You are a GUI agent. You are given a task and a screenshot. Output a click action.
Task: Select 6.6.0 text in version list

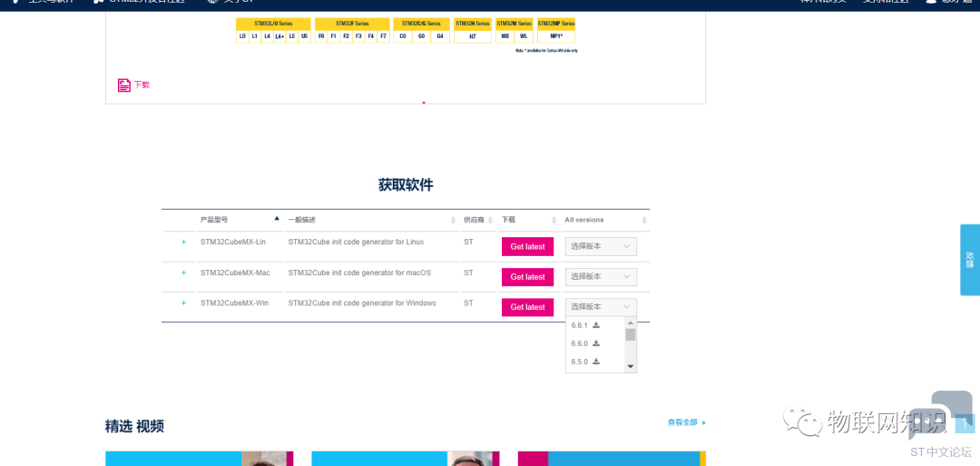click(x=579, y=343)
